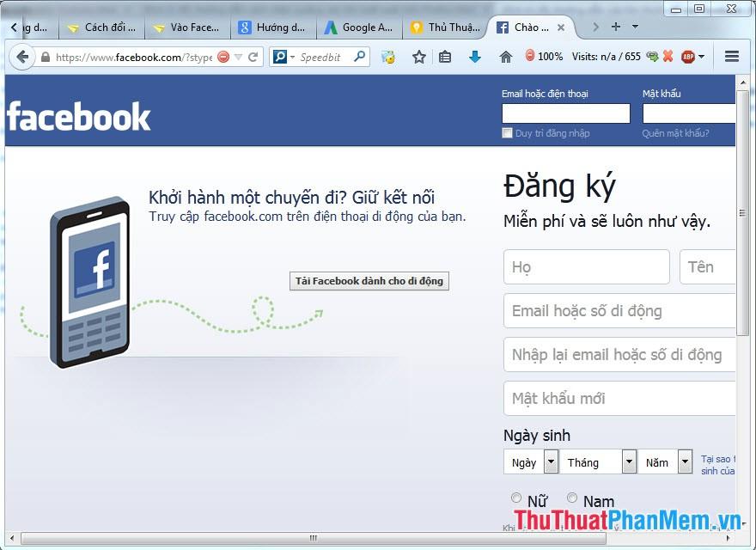List all tabs dropdown arrow

tap(635, 27)
